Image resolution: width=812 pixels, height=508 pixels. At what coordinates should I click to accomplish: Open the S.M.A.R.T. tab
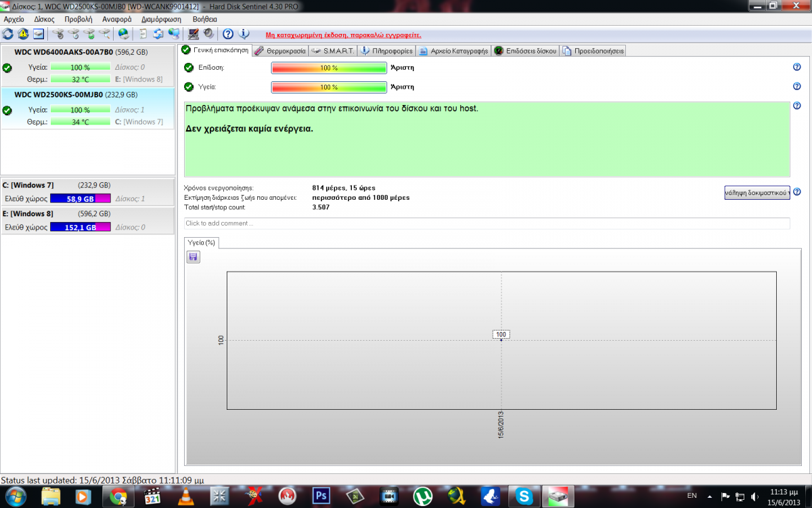click(x=334, y=51)
